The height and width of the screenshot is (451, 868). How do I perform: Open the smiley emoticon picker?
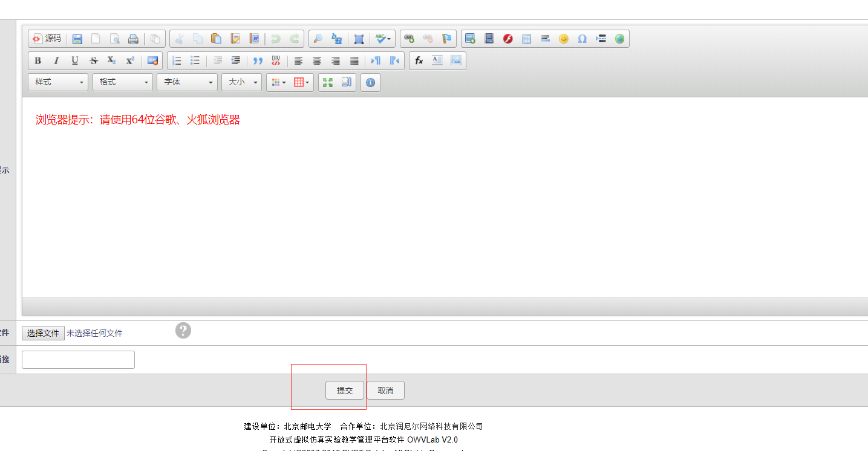coord(564,39)
